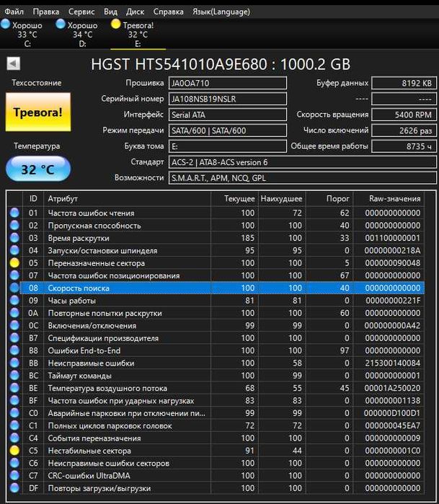Click the buffer size field 8192 KB
This screenshot has height=504, width=439.
[404, 83]
